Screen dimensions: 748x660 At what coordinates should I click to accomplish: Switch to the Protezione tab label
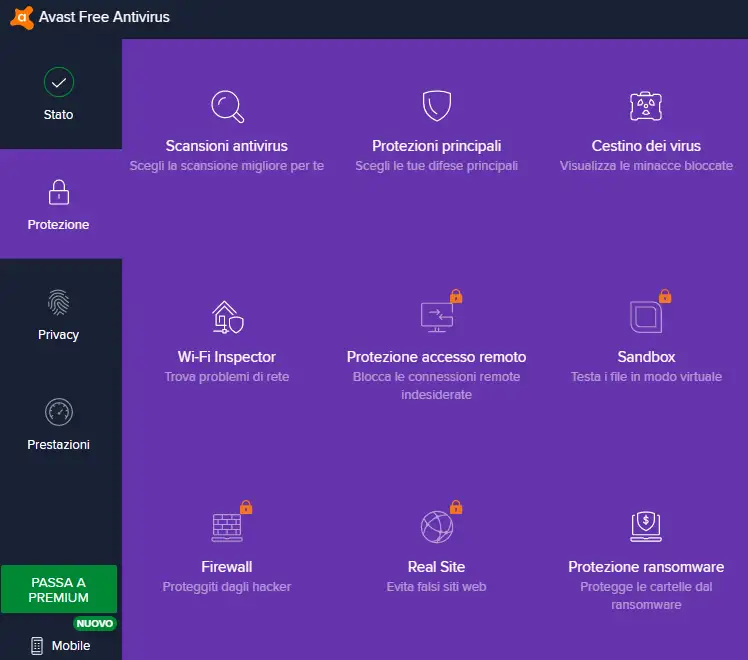(x=59, y=225)
